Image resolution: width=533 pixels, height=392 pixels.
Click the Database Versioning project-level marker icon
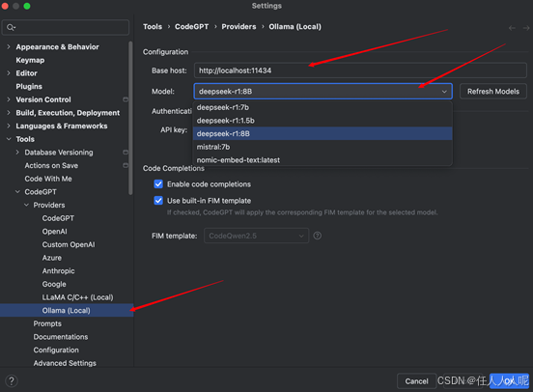tap(126, 153)
